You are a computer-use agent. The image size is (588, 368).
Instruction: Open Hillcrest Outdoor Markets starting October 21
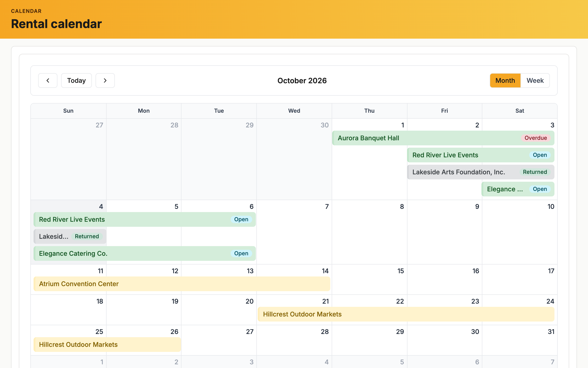(406, 314)
